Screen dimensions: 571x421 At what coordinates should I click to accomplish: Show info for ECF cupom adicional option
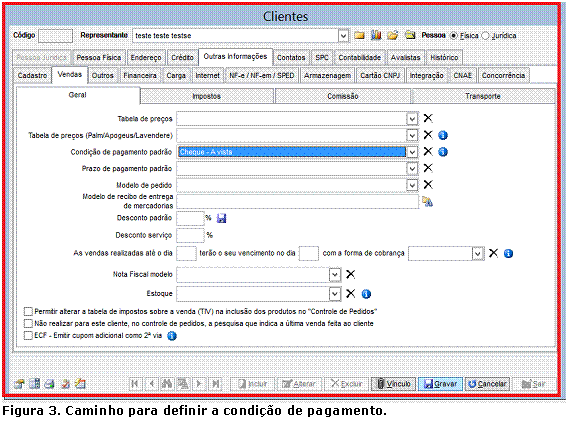click(x=172, y=336)
